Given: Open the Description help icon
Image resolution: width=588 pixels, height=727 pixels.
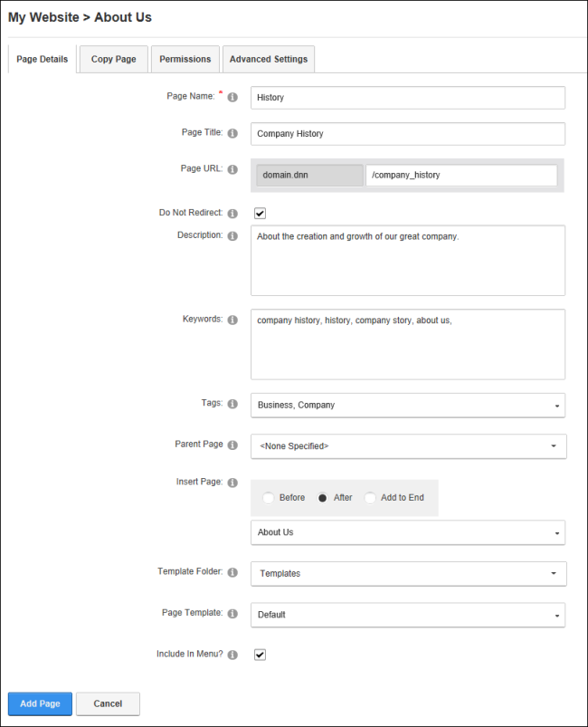Looking at the screenshot, I should pyautogui.click(x=232, y=236).
